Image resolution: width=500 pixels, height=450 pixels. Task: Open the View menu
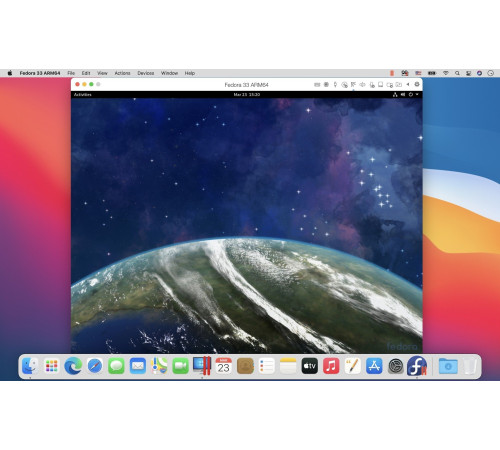tap(102, 73)
